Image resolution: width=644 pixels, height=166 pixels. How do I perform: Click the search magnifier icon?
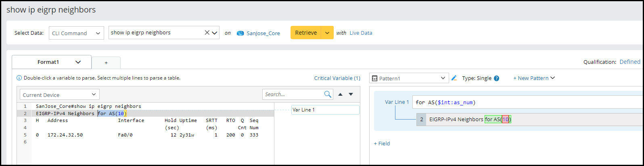coord(328,94)
